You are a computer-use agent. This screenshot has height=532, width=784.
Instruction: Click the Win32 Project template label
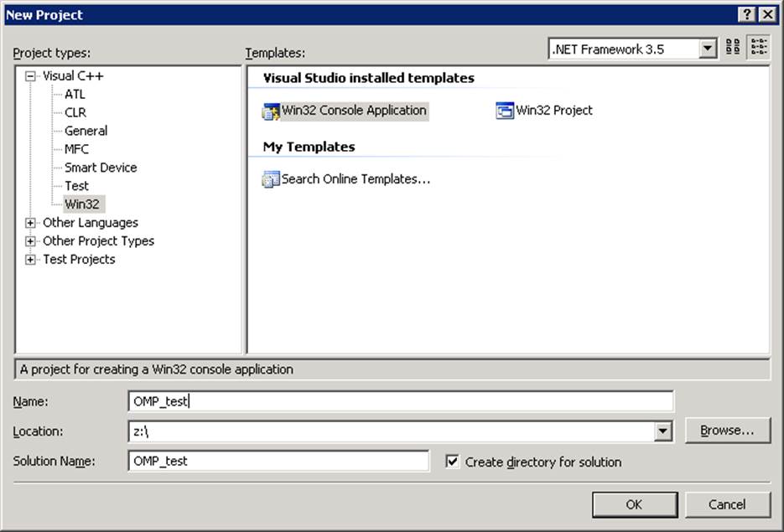pyautogui.click(x=554, y=111)
